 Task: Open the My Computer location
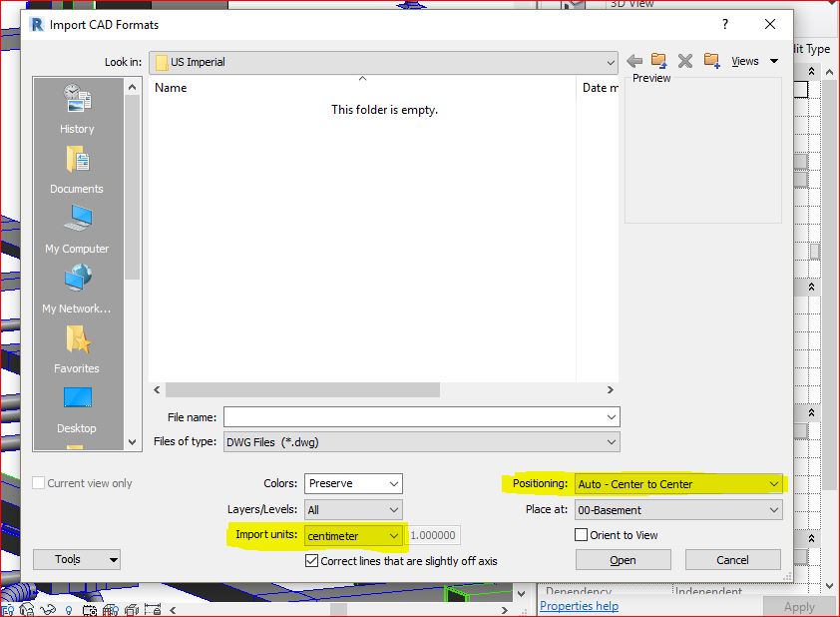pos(77,229)
